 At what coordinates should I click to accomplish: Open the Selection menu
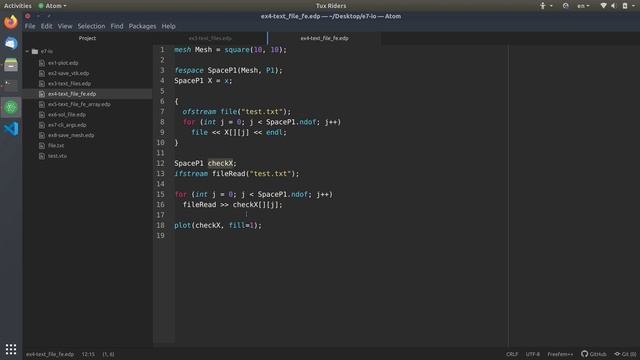[x=91, y=26]
